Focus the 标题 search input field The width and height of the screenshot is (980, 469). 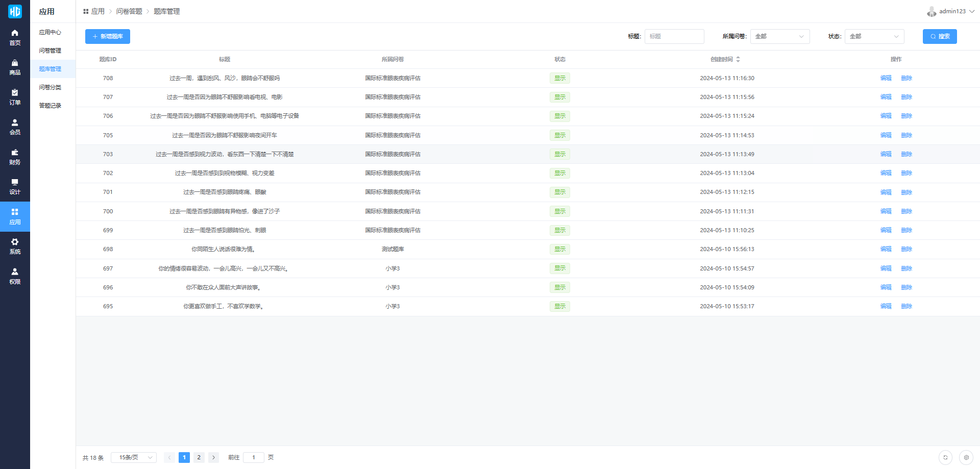tap(674, 36)
